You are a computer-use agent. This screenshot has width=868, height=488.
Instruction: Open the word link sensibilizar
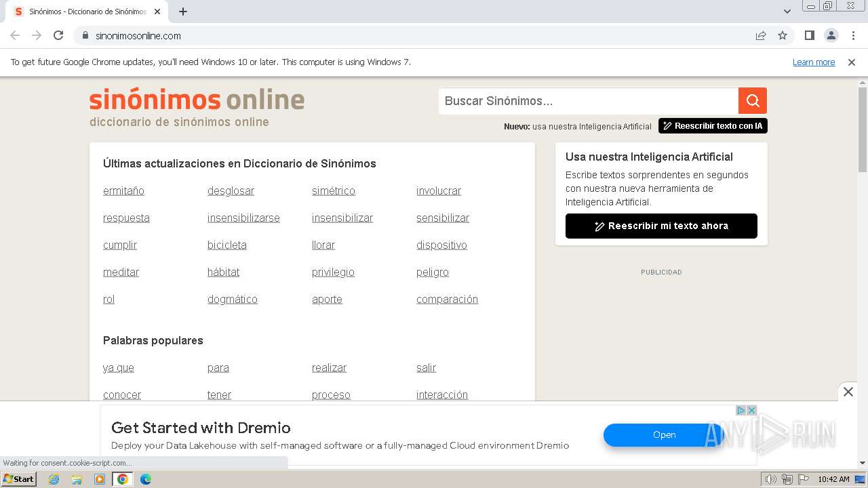(443, 218)
